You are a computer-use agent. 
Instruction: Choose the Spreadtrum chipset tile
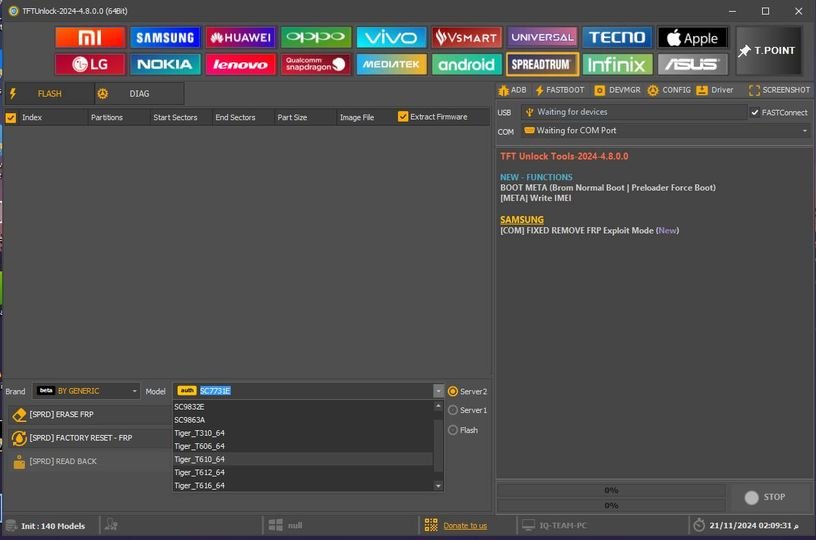(x=542, y=65)
